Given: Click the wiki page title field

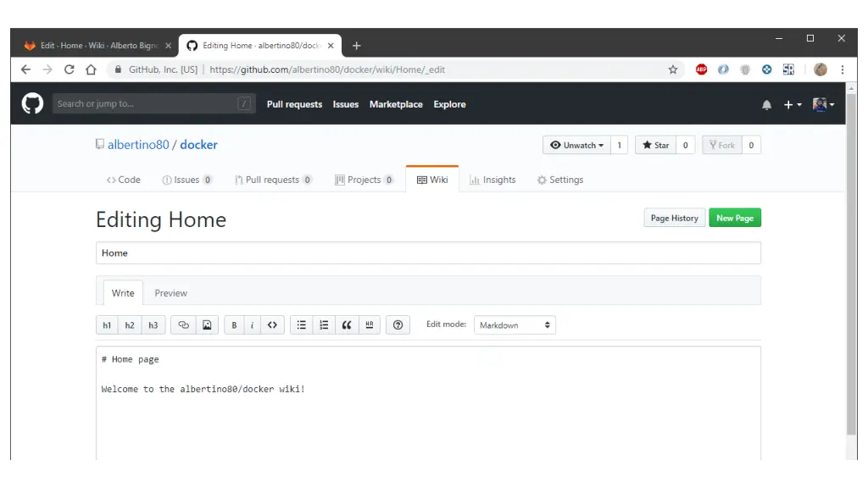Looking at the screenshot, I should click(x=428, y=252).
